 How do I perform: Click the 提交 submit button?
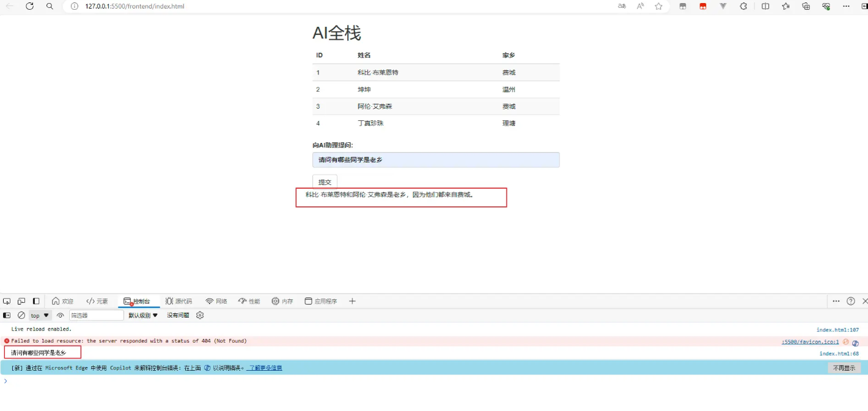[x=325, y=182]
